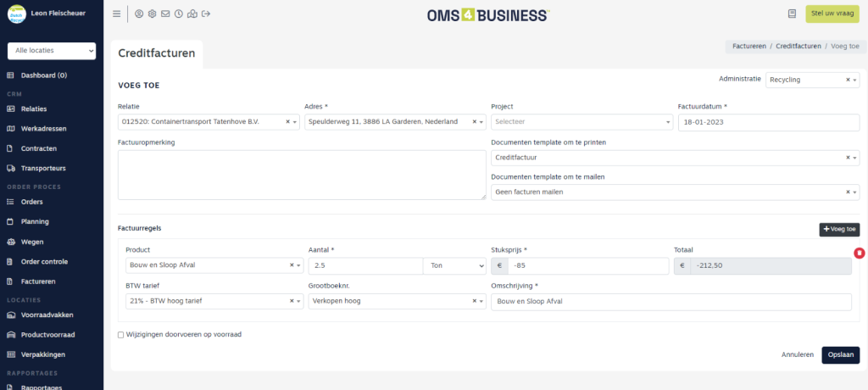This screenshot has width=868, height=390.
Task: Click Annuleren to cancel
Action: point(797,355)
